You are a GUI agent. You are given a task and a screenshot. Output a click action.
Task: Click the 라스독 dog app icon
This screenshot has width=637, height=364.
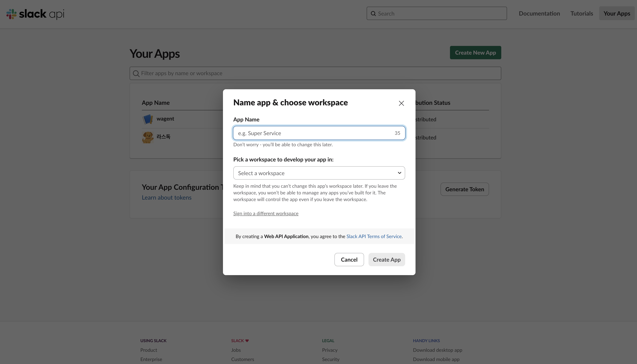click(x=148, y=137)
